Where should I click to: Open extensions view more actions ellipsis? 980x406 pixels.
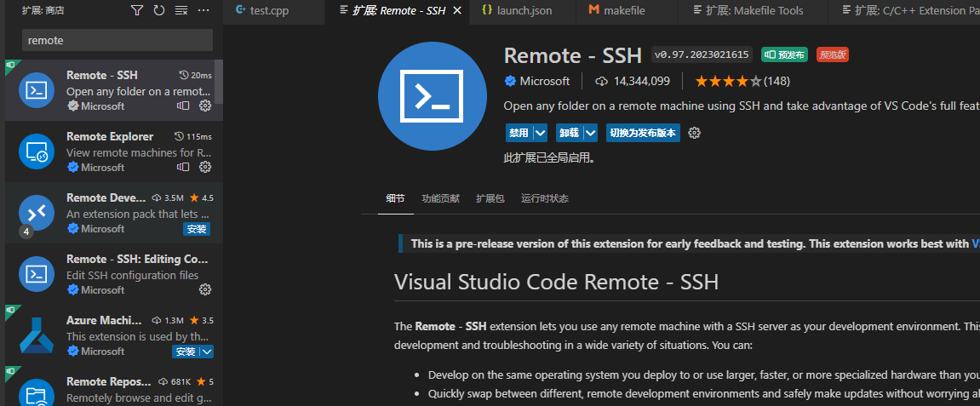(x=203, y=10)
